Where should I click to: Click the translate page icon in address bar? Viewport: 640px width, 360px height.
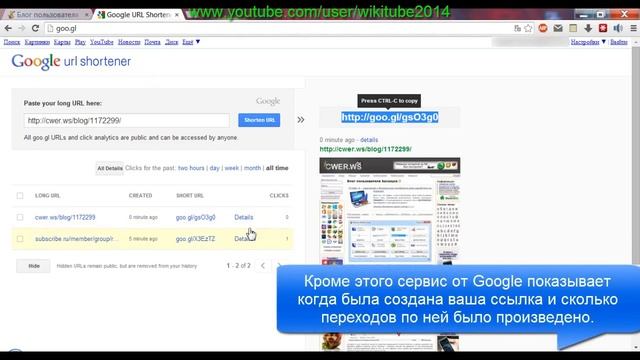(x=518, y=28)
